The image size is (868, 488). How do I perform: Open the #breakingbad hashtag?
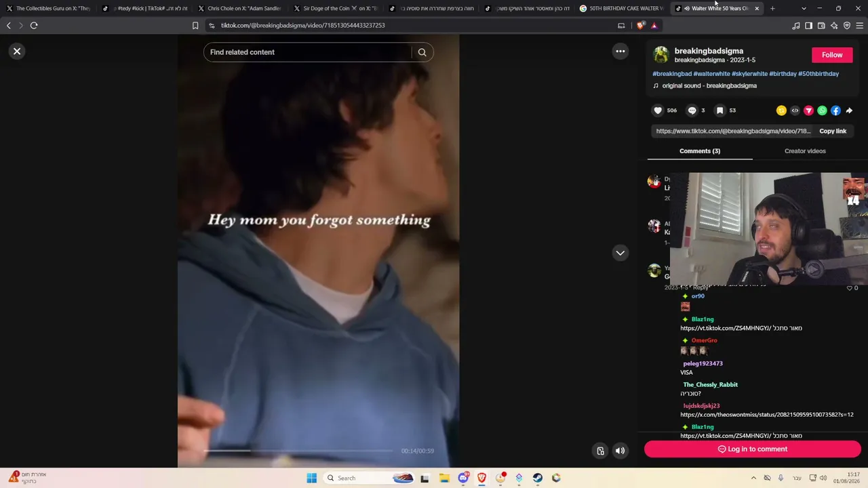click(672, 74)
